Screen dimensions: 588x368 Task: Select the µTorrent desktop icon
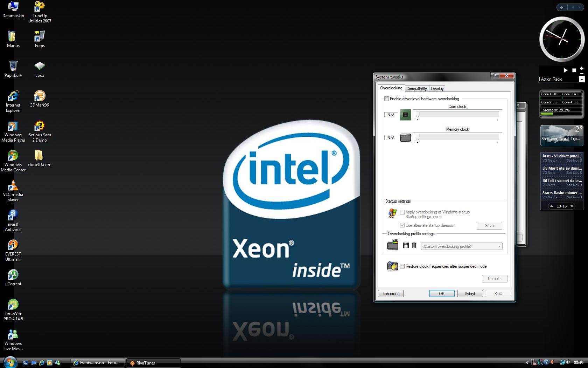[x=13, y=277]
